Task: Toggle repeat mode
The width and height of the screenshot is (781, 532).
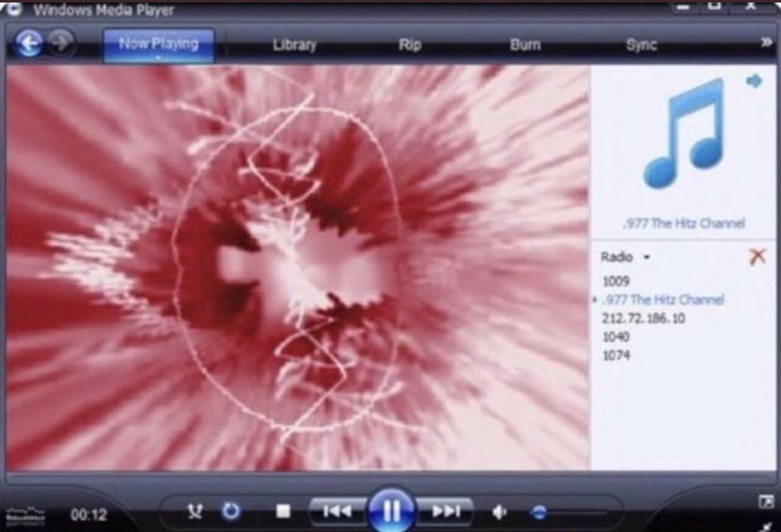Action: 231,511
